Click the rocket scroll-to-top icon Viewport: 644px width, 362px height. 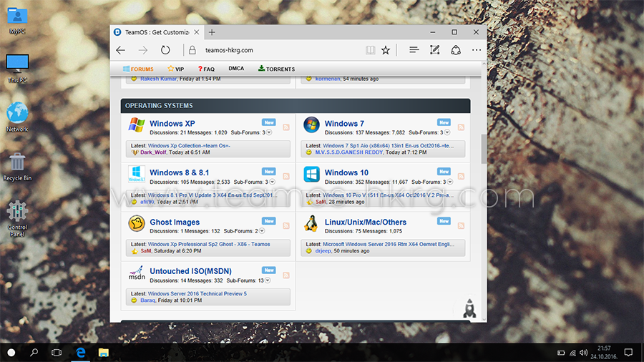click(469, 308)
